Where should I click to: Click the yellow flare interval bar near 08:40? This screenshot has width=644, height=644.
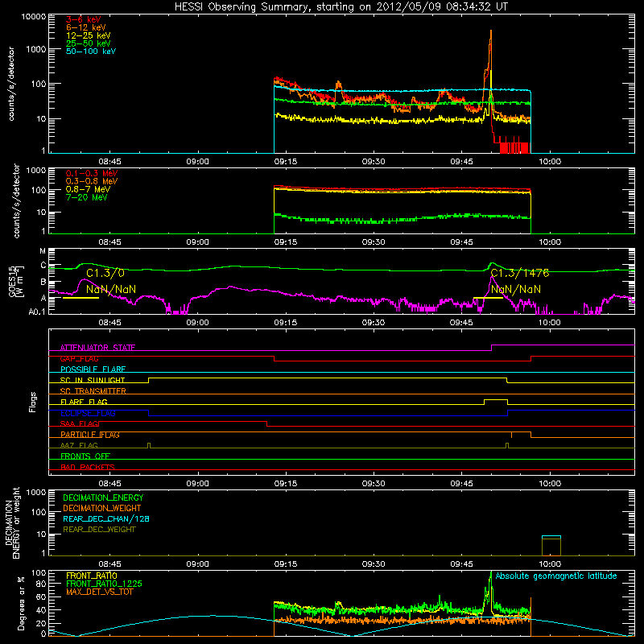pyautogui.click(x=80, y=298)
